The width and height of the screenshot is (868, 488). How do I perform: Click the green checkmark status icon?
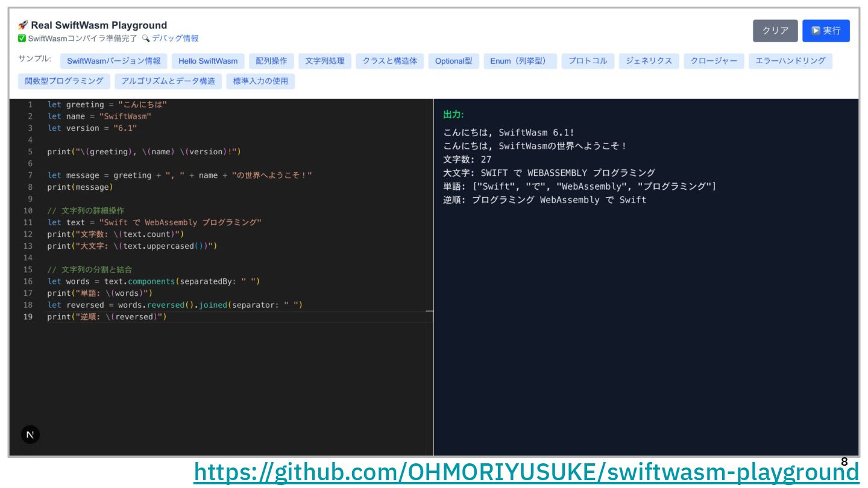tap(22, 39)
